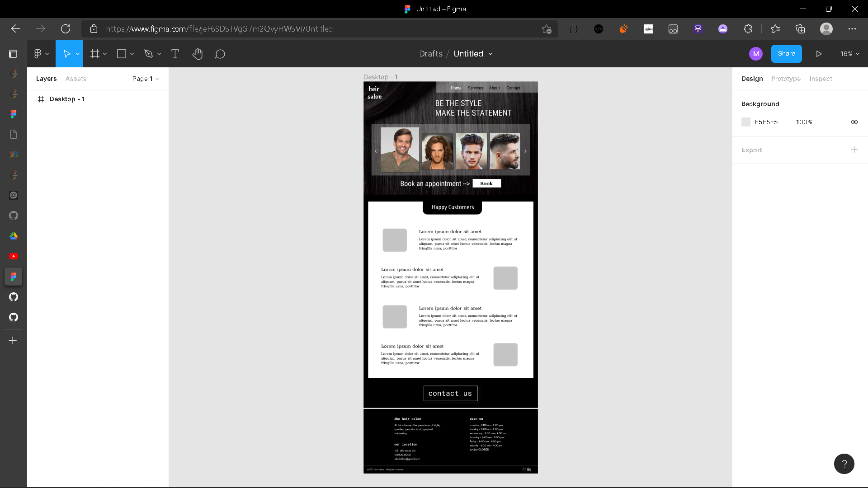Viewport: 868px width, 488px height.
Task: Open the Page 1 dropdown
Action: [145, 79]
